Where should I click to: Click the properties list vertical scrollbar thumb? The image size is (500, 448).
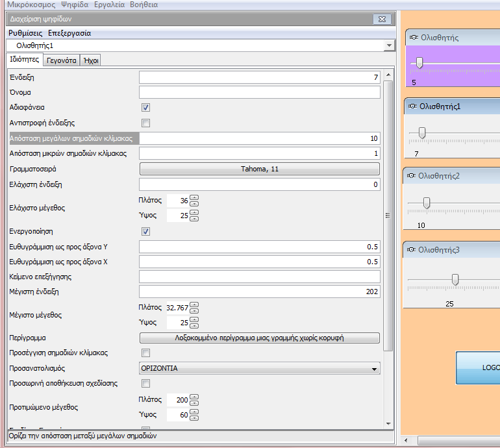(388, 216)
